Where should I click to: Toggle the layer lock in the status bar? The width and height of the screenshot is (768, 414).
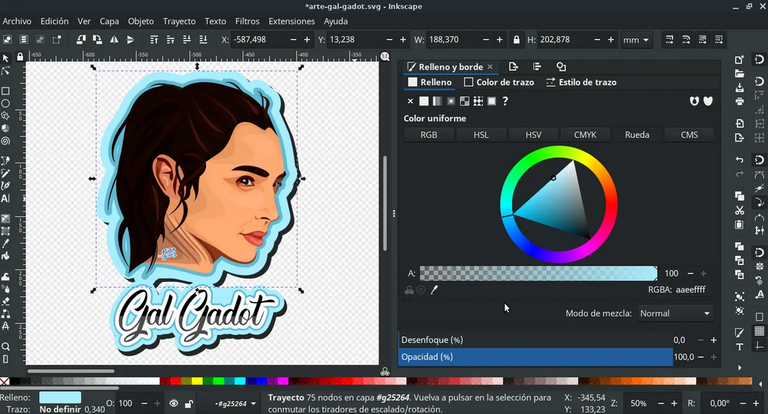click(x=189, y=404)
